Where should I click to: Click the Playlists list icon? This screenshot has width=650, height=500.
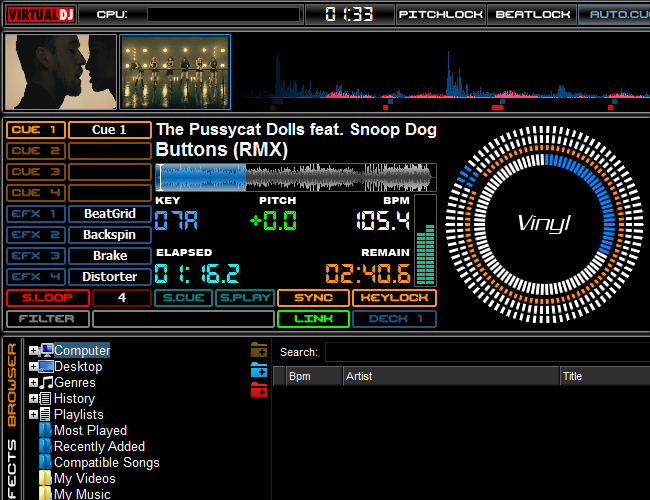tap(46, 415)
